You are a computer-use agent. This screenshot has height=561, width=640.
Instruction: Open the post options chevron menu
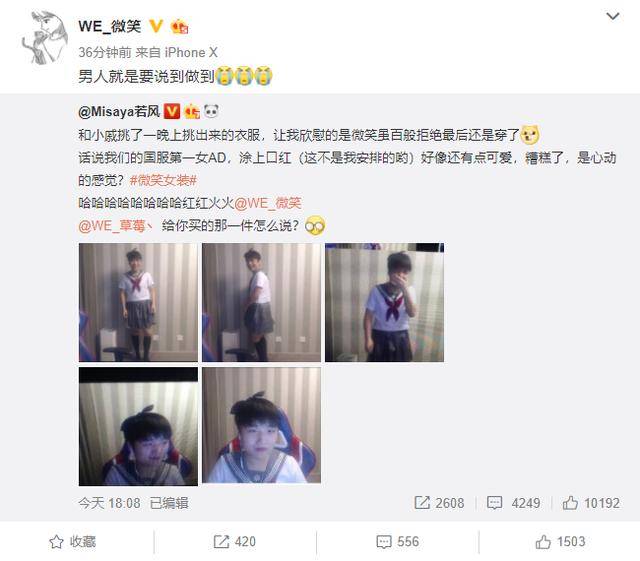coord(613,16)
